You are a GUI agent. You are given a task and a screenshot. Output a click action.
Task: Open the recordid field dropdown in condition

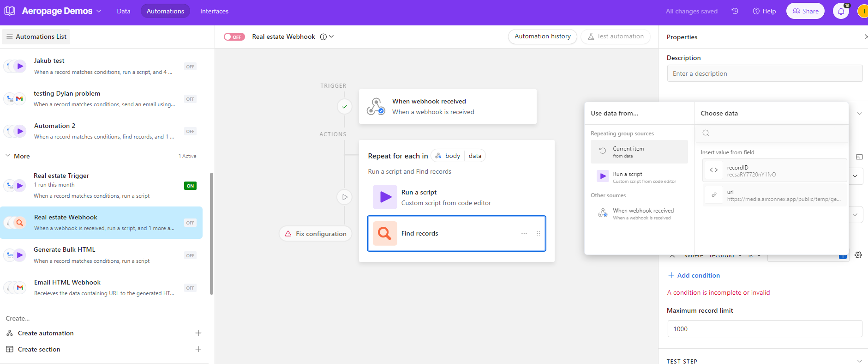point(725,255)
